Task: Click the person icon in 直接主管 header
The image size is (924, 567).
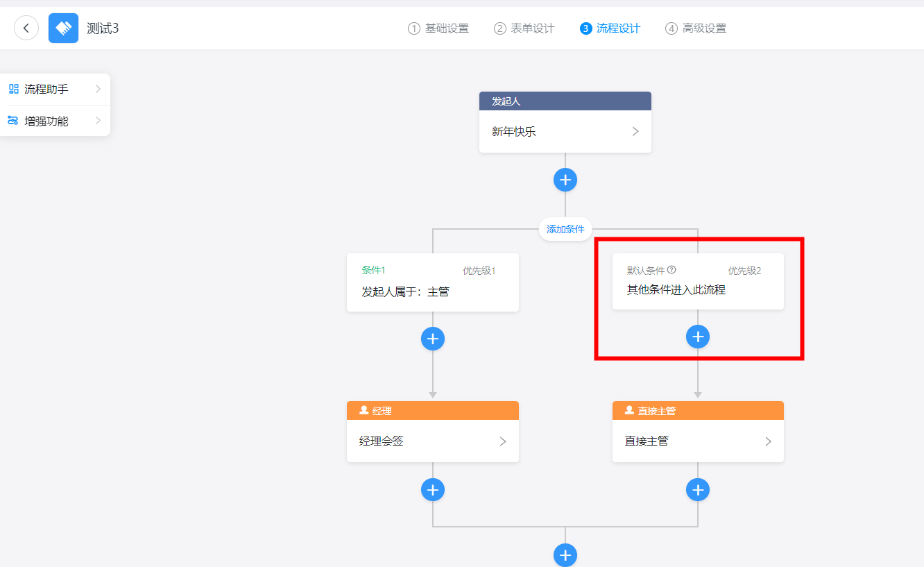Action: coord(629,410)
